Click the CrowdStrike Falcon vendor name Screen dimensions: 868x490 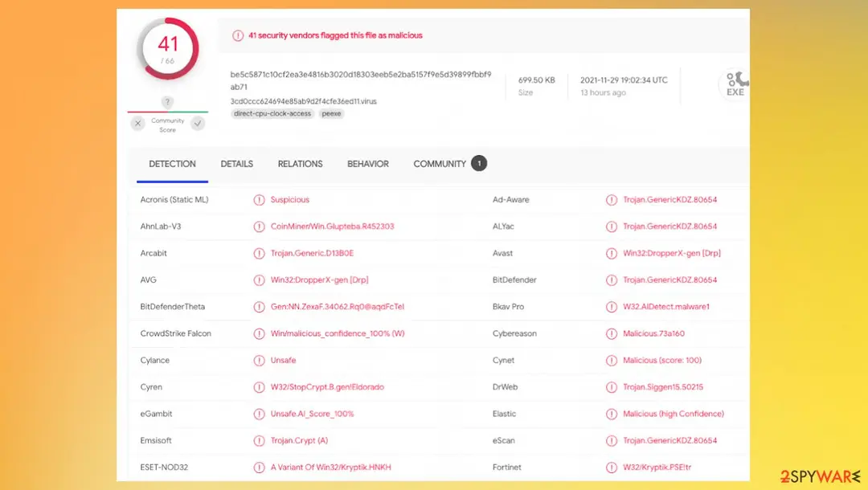click(x=175, y=333)
